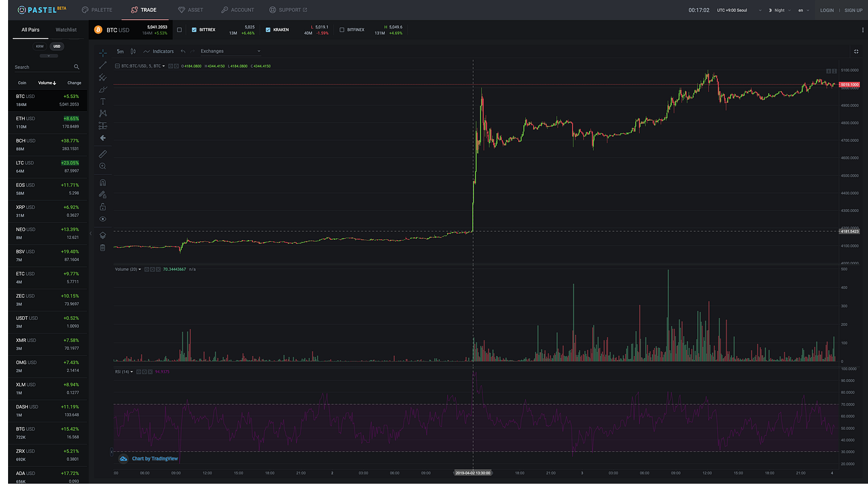Click the 5019.1000 red price label

[849, 84]
